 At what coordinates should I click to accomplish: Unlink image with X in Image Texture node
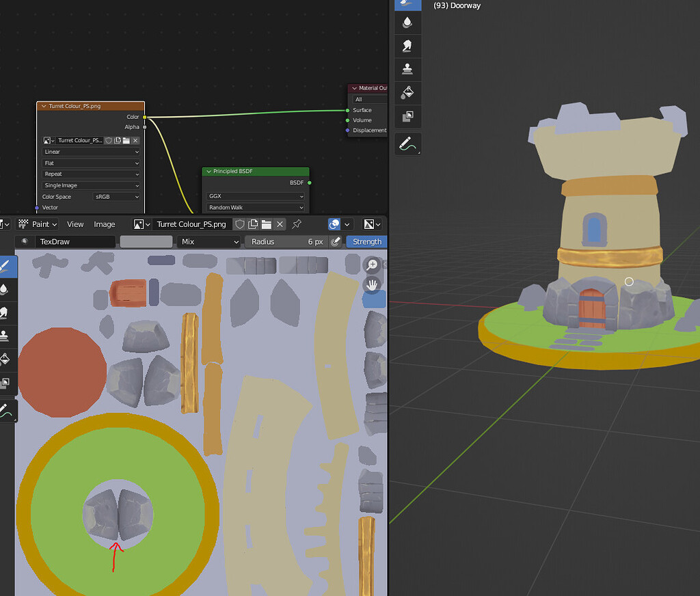tap(135, 141)
